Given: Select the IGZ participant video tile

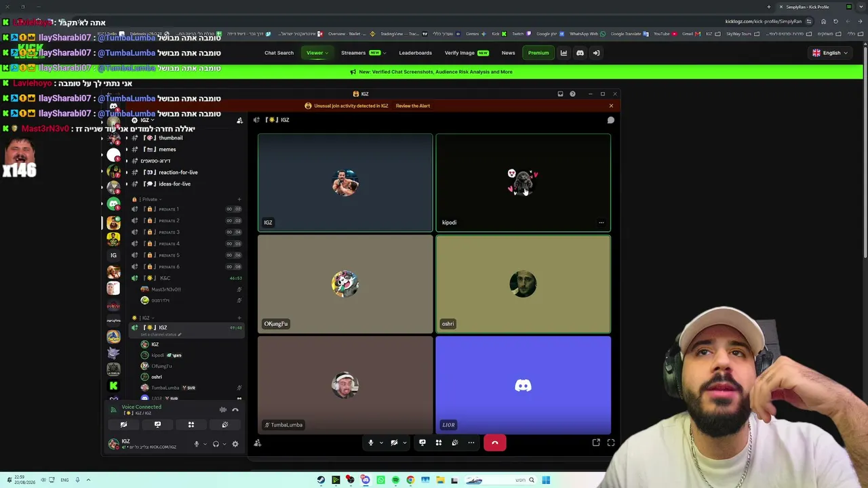Looking at the screenshot, I should (x=345, y=183).
